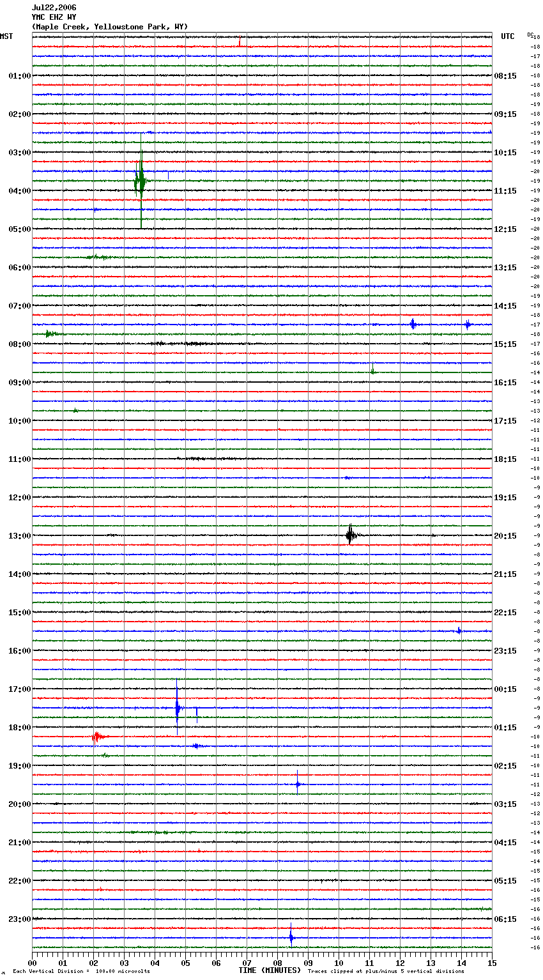Click minute tick label 00 on the axis
This screenshot has width=543, height=980.
tap(33, 963)
